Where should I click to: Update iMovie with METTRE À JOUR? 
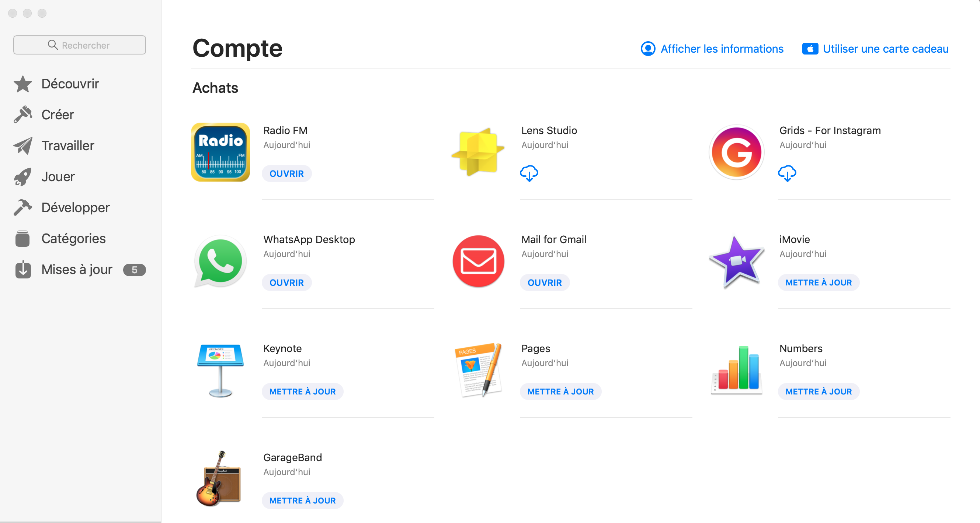pos(818,282)
